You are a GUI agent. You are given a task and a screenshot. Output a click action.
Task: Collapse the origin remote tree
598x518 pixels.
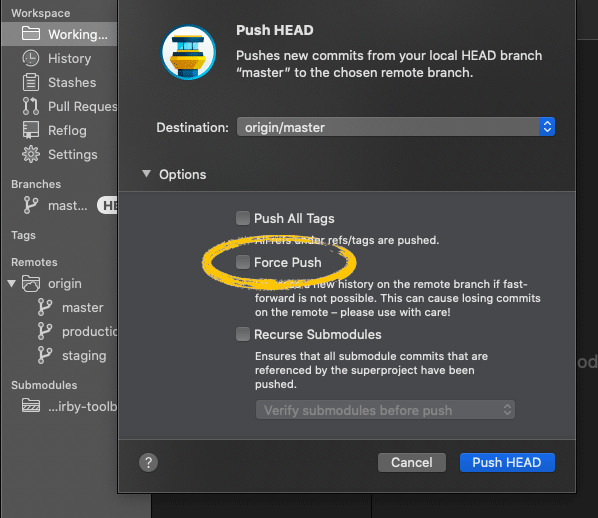11,283
